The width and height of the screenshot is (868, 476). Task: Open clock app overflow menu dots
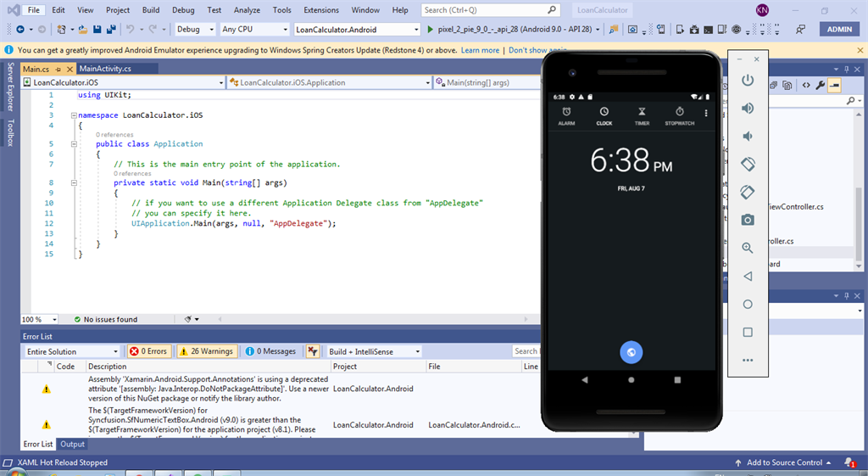click(706, 113)
